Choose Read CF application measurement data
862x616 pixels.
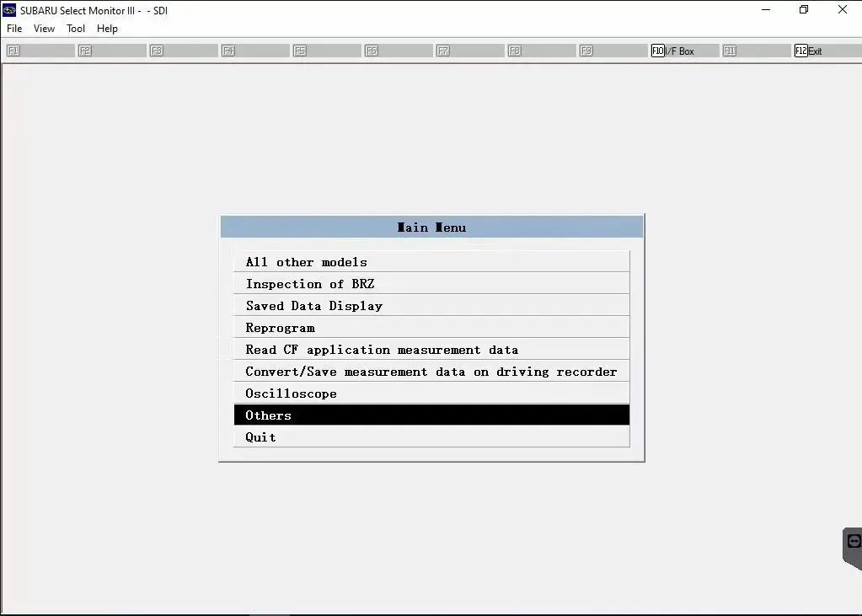431,350
